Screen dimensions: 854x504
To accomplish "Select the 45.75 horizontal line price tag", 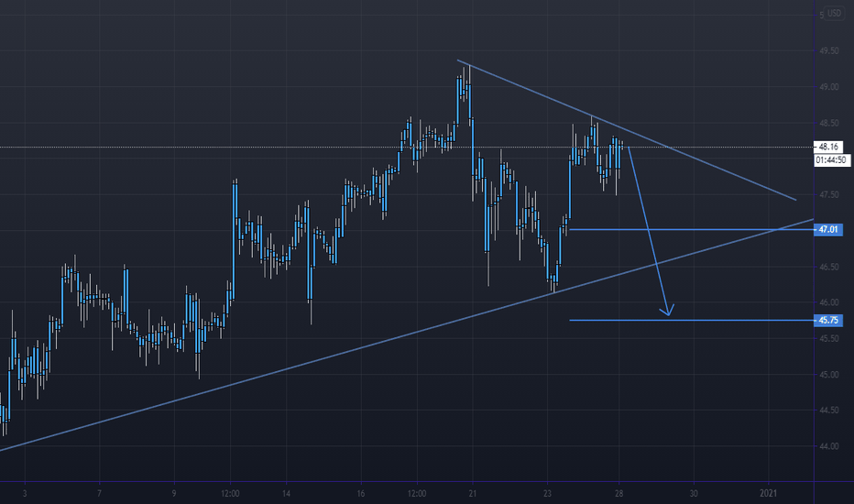I will 828,321.
